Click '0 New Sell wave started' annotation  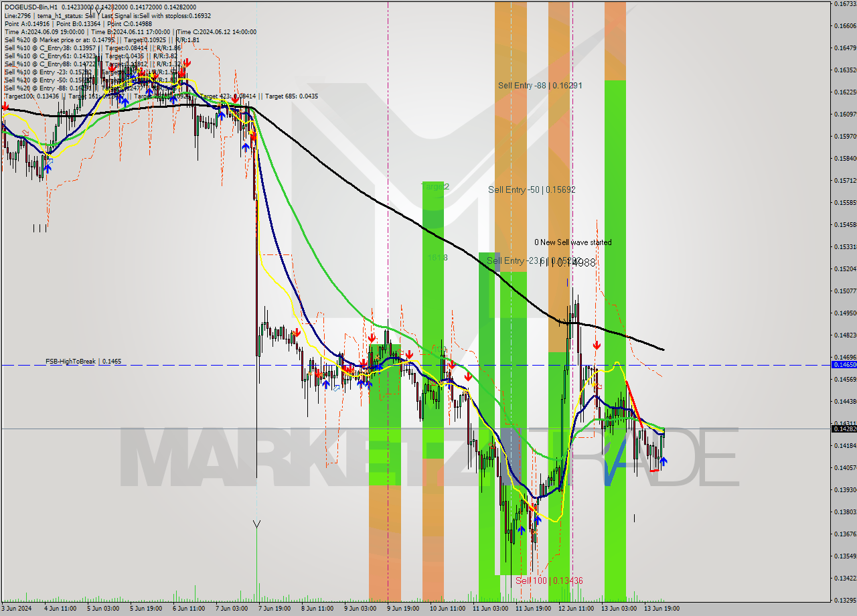coord(572,242)
